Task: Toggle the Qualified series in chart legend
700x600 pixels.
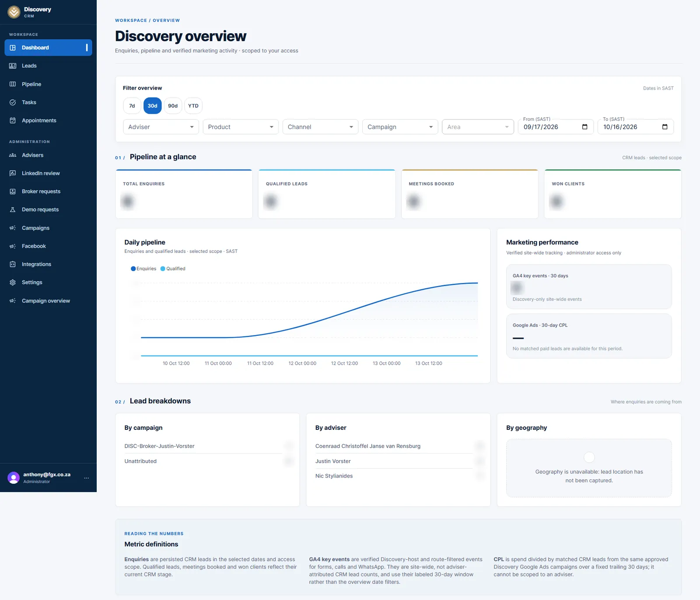Action: tap(173, 269)
